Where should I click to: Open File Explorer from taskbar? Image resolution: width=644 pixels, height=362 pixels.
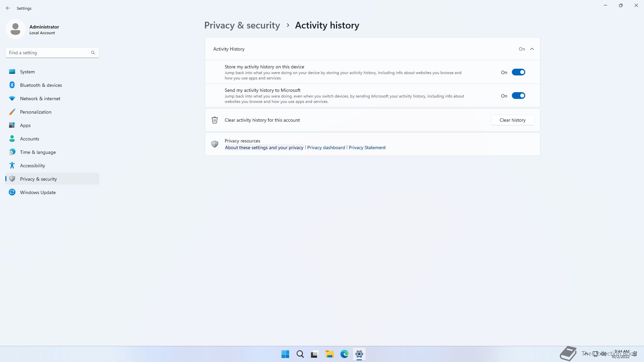(329, 354)
